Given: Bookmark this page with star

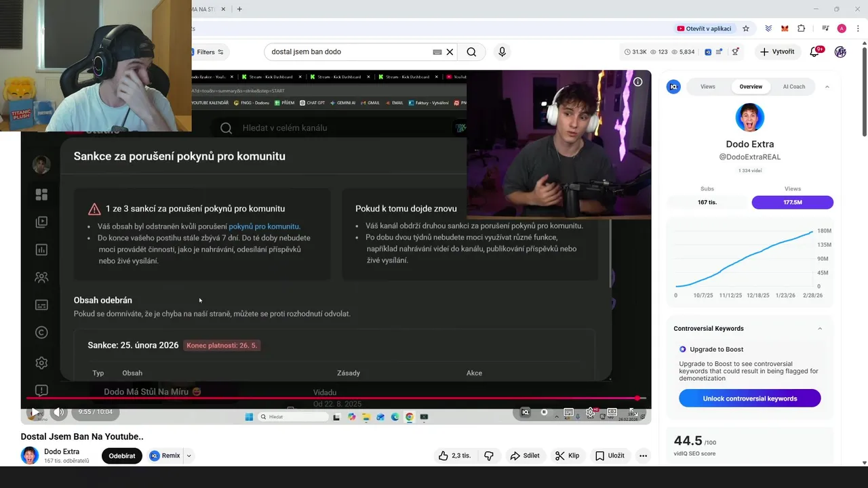Looking at the screenshot, I should (746, 28).
